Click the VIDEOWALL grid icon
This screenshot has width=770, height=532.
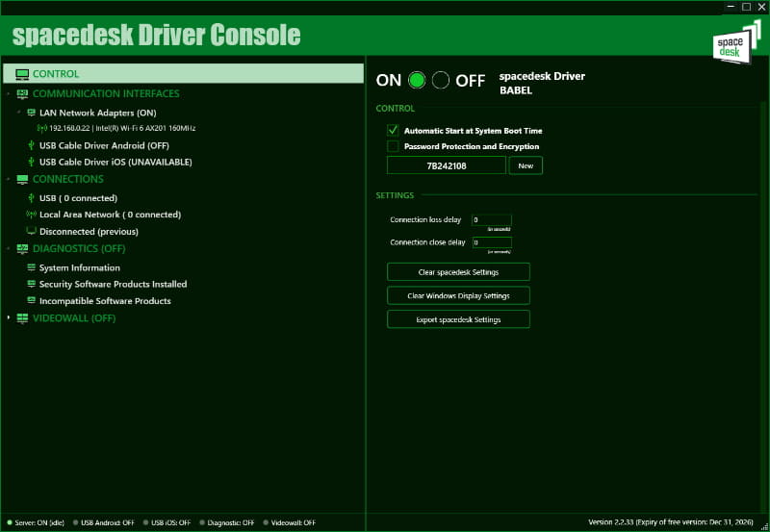click(x=22, y=318)
